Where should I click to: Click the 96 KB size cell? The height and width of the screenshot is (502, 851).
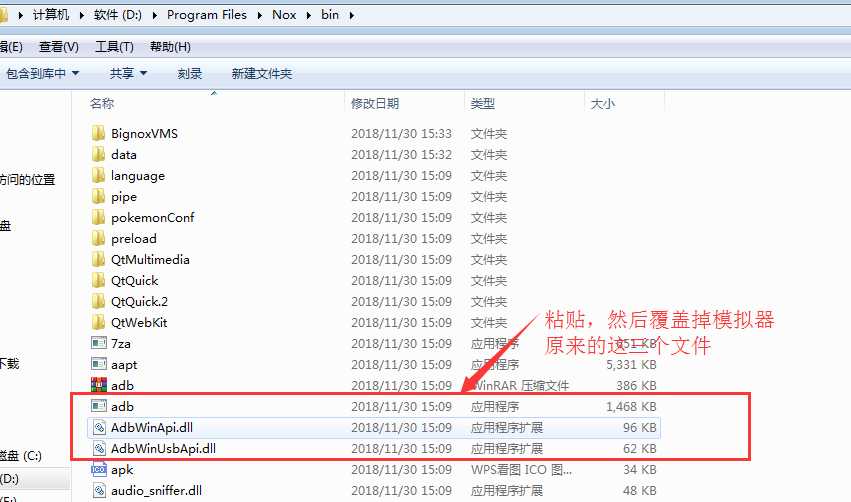pos(640,427)
